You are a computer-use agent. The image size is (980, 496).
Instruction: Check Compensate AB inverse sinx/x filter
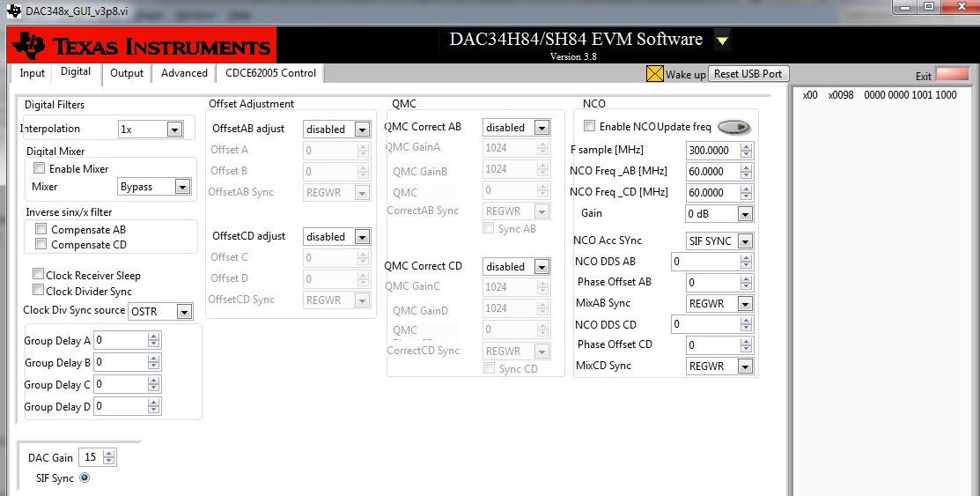coord(41,229)
